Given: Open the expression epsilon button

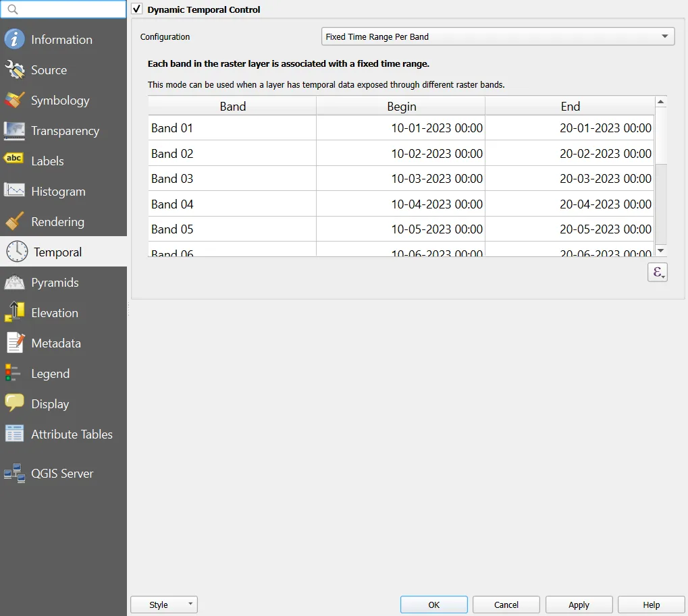Looking at the screenshot, I should [x=658, y=273].
